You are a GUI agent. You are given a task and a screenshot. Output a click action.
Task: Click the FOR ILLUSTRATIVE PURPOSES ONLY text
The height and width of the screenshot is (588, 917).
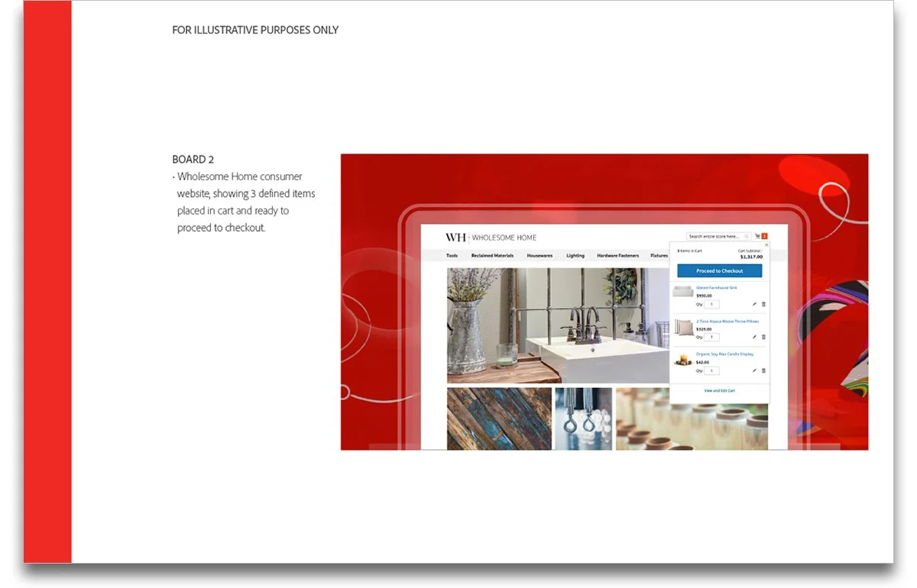click(255, 30)
